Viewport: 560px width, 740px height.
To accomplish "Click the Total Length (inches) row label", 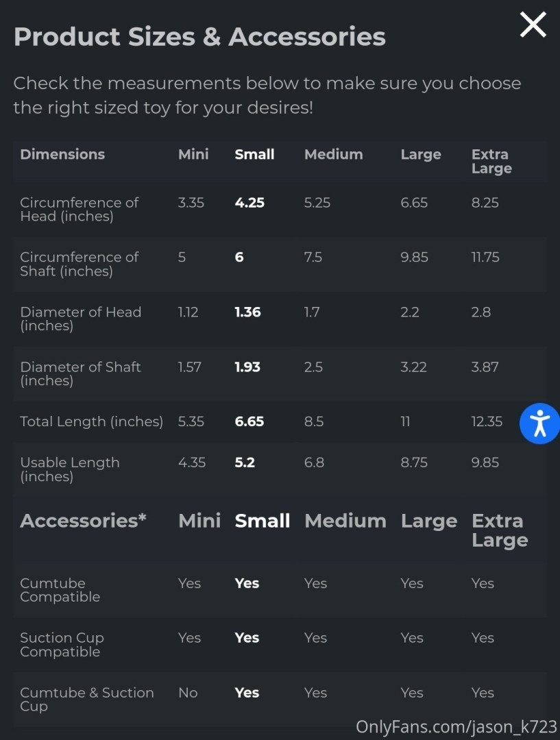I will tap(91, 422).
